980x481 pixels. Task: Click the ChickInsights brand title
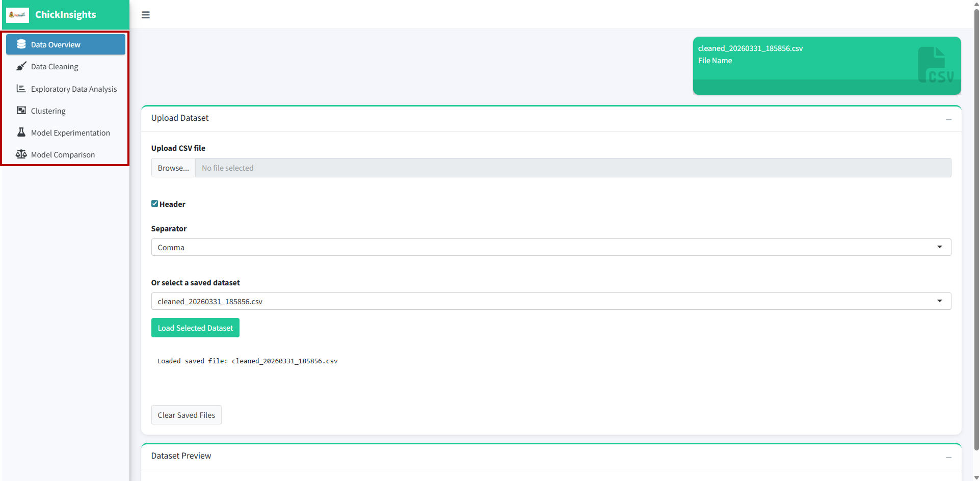pyautogui.click(x=66, y=14)
